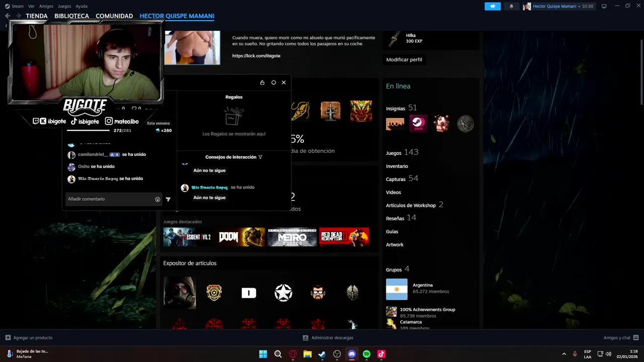Viewport: 644px width, 362px height.
Task: Open the Ayuda menu
Action: coord(82,6)
